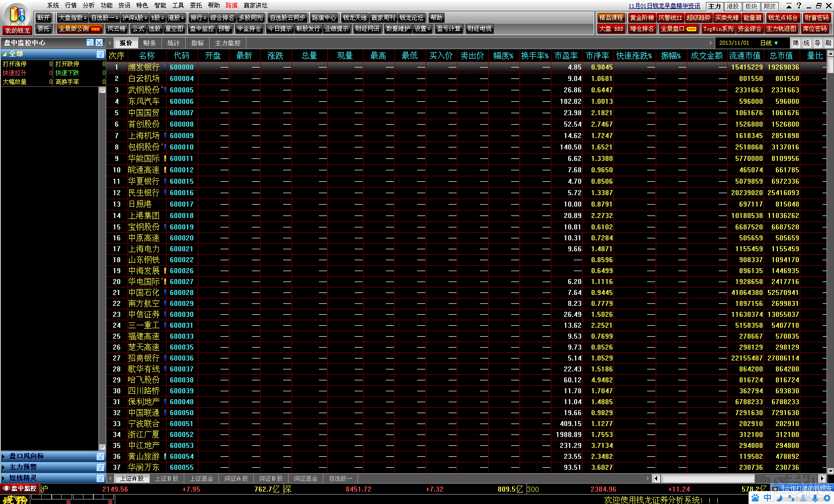This screenshot has height=504, width=834.
Task: Open the 星空图 view
Action: tap(174, 29)
